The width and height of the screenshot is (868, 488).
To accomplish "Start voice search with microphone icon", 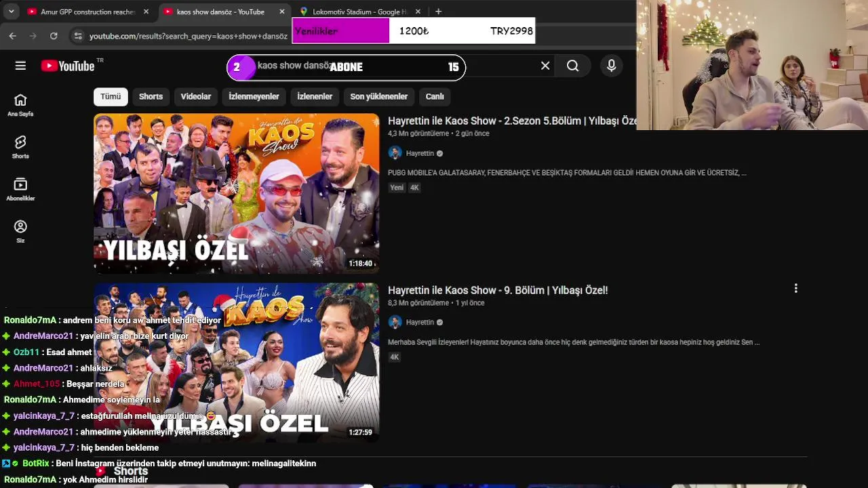I will (611, 66).
